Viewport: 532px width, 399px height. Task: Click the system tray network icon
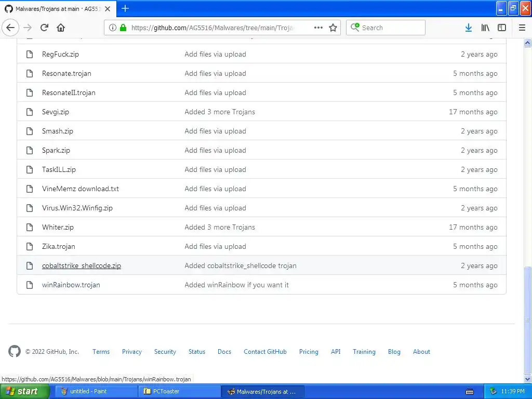click(x=493, y=392)
